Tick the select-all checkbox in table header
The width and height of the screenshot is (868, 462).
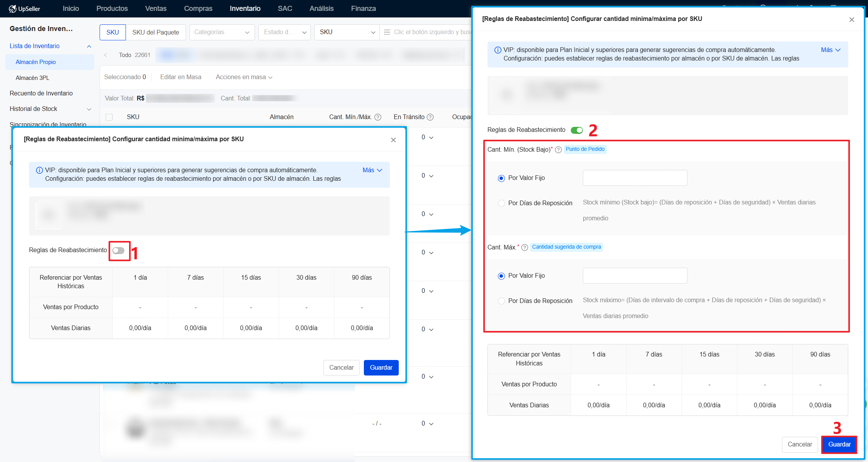coord(109,117)
